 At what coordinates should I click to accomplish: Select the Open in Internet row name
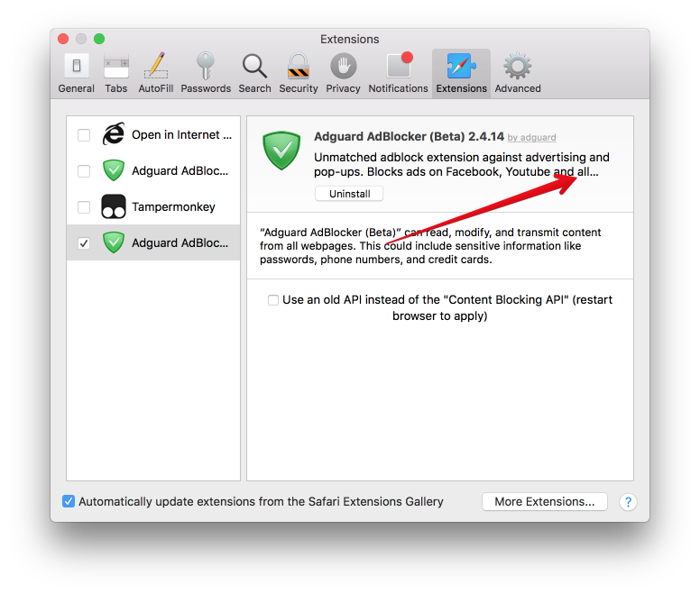181,134
